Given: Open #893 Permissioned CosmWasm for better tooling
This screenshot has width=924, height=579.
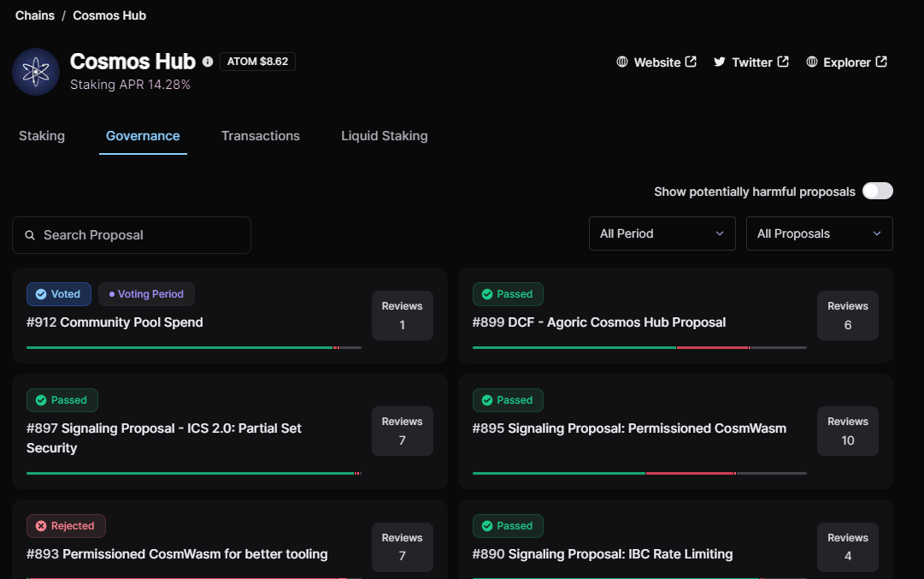Looking at the screenshot, I should click(x=177, y=554).
